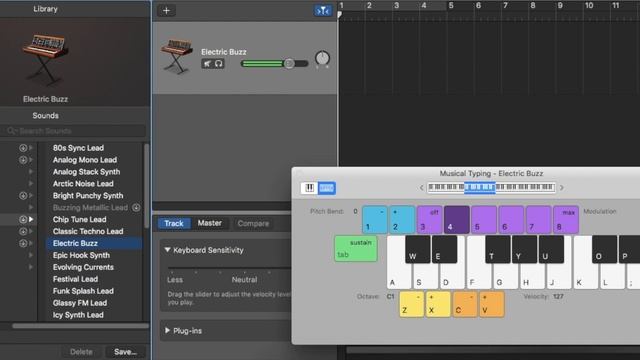Solo the Electric Buzz track with headphones
This screenshot has height=360, width=640.
219,64
